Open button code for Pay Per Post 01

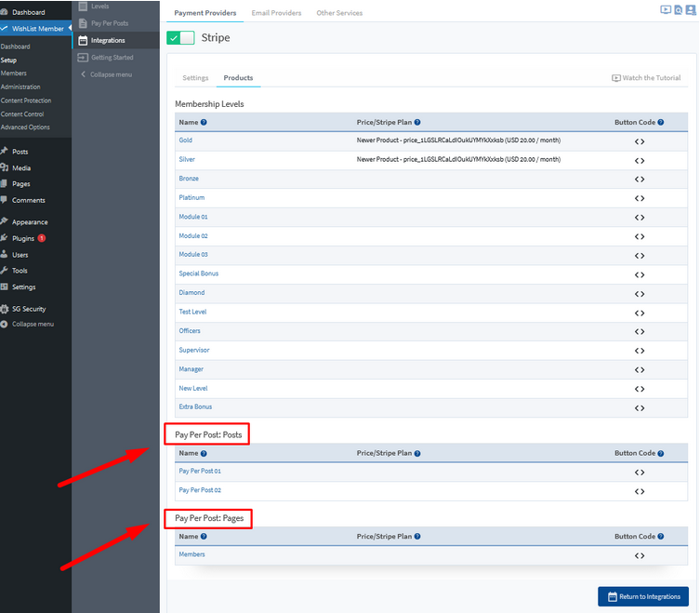coord(640,473)
